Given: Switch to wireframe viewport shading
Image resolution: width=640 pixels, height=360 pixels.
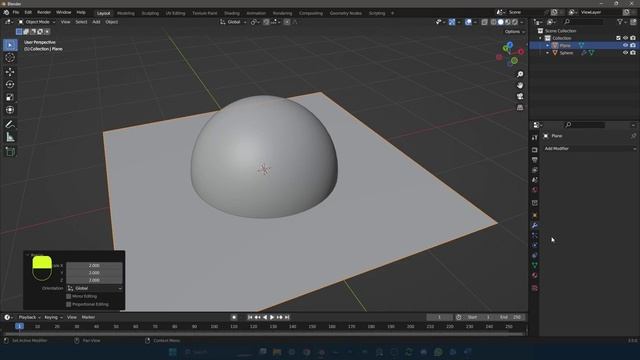Looking at the screenshot, I should (x=493, y=22).
